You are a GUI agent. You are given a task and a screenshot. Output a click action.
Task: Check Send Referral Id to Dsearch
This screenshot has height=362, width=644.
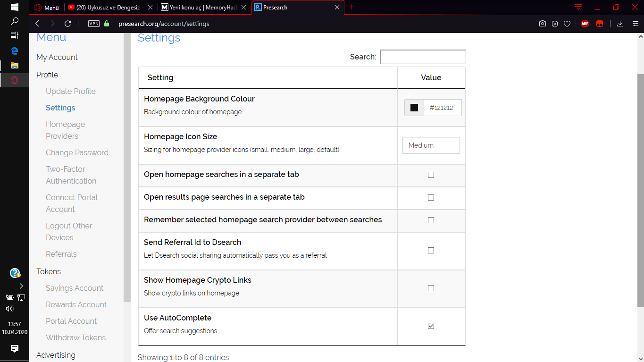click(431, 250)
